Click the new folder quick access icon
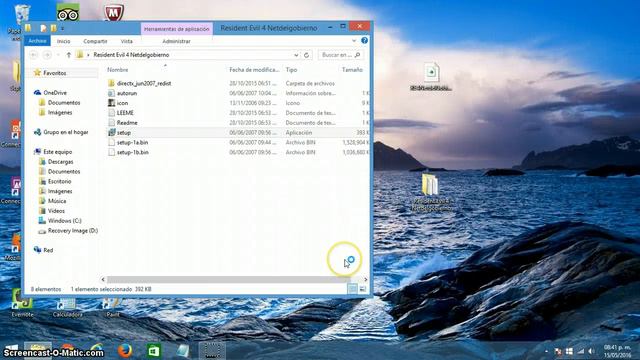Image resolution: width=640 pixels, height=360 pixels. (x=53, y=28)
